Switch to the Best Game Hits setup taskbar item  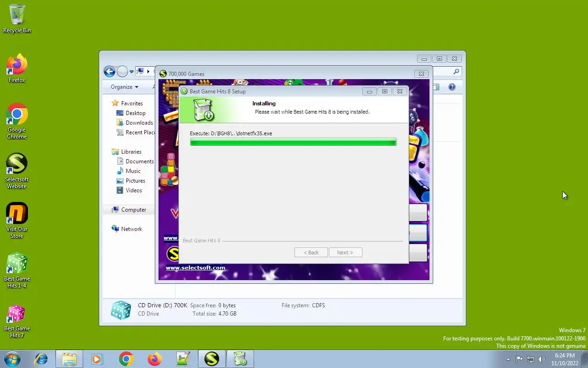[x=240, y=359]
